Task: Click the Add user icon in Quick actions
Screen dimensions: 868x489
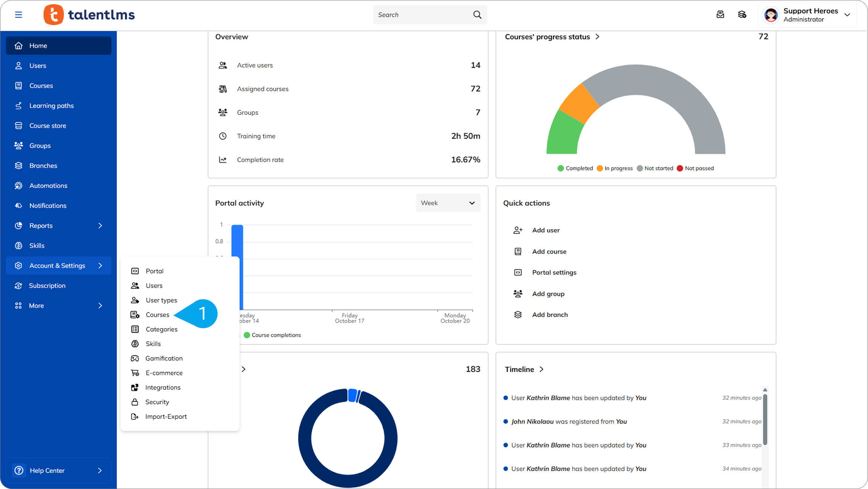Action: click(x=518, y=230)
